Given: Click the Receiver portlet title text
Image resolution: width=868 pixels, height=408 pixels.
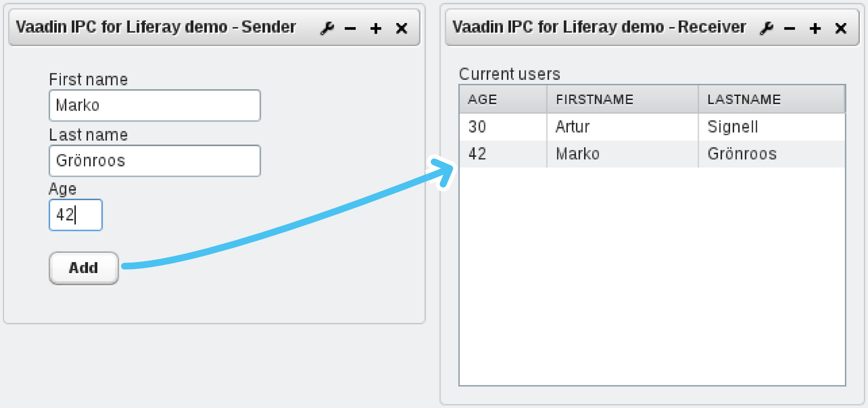Looking at the screenshot, I should 599,27.
